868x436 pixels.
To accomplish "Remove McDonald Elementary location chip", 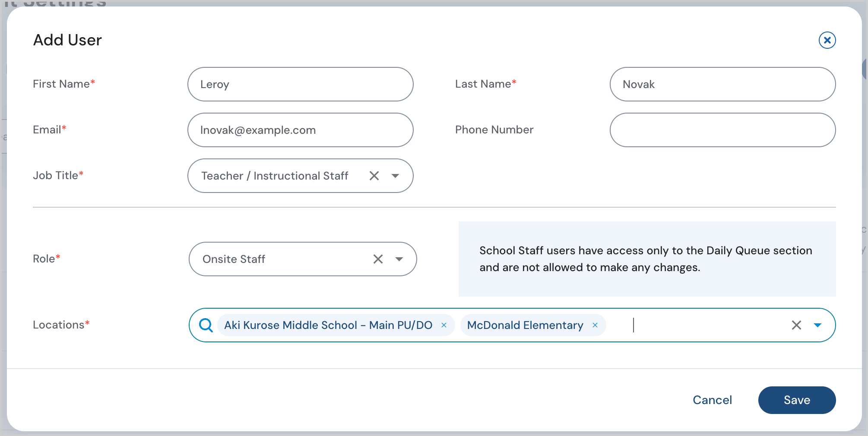I will pyautogui.click(x=595, y=325).
